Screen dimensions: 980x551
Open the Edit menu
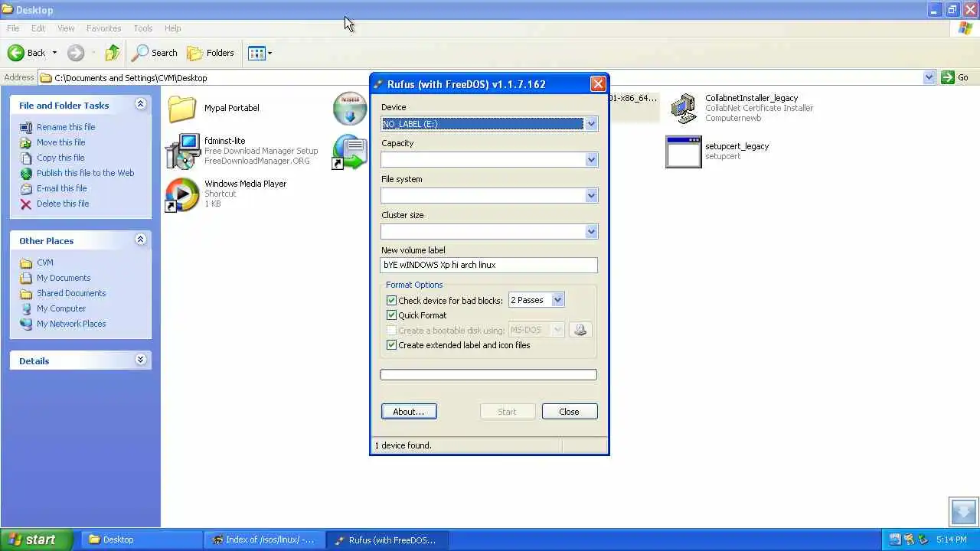(x=38, y=28)
